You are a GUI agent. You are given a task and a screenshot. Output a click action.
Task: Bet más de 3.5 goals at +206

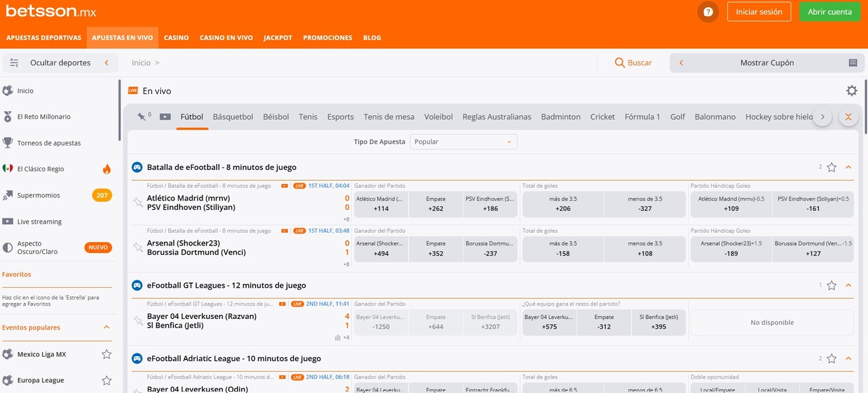coord(563,204)
